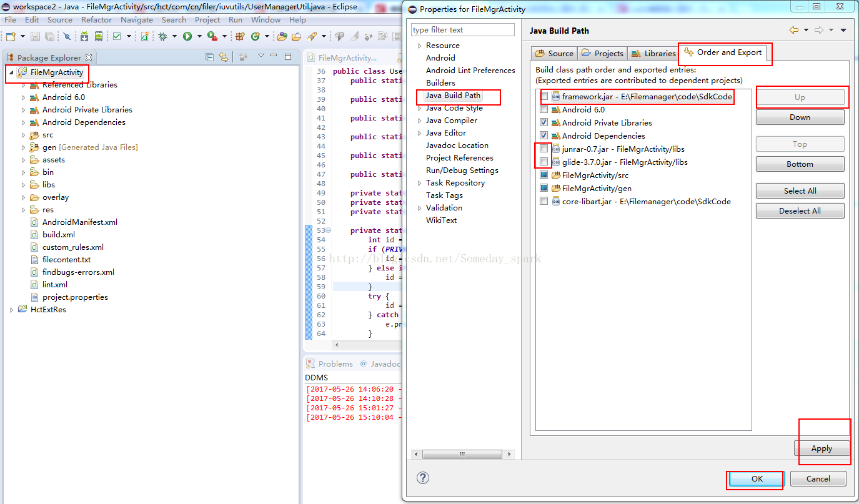Image resolution: width=859 pixels, height=504 pixels.
Task: Open the Properties dialog view menu arrow
Action: click(843, 30)
